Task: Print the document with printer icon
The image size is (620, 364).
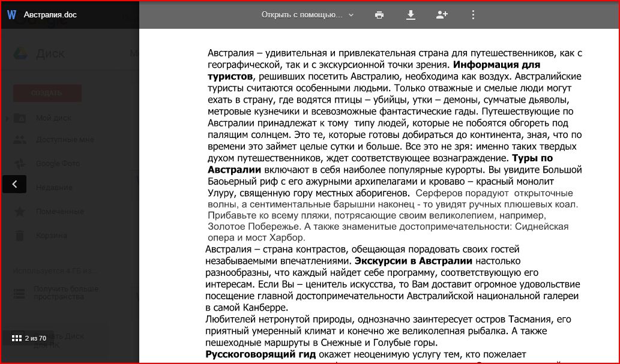Action: (379, 15)
